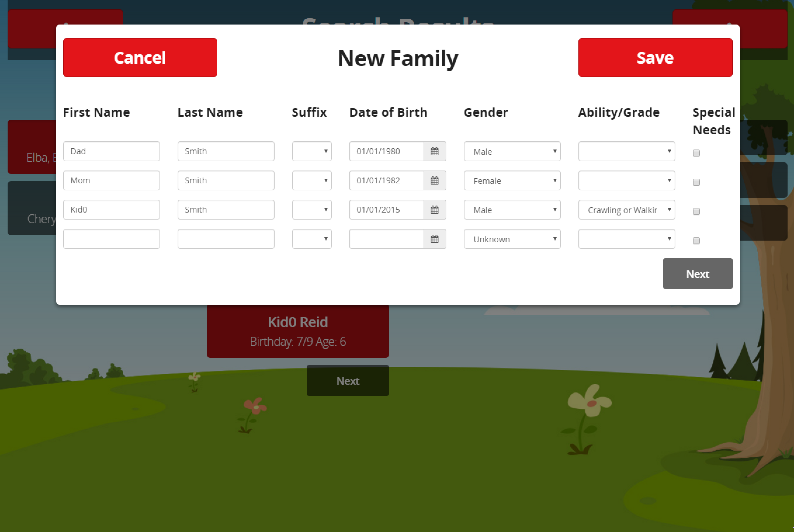Check Special Needs for Kid0 Smith
The height and width of the screenshot is (532, 794).
click(696, 211)
